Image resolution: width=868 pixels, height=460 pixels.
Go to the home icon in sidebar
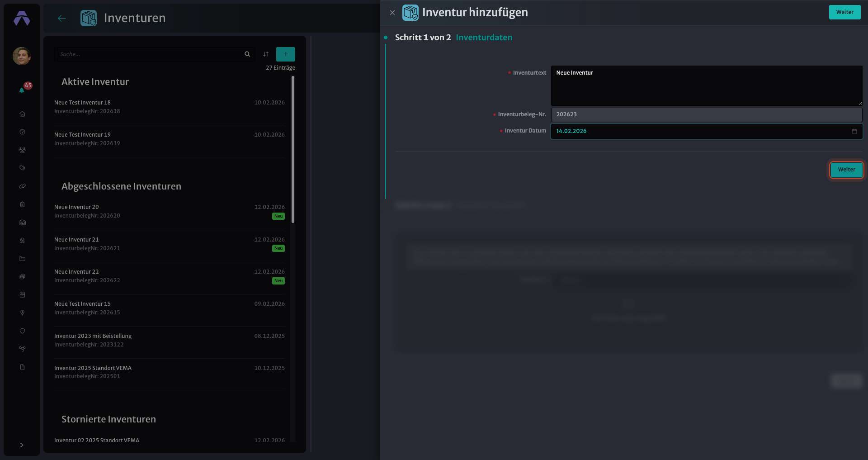(22, 114)
